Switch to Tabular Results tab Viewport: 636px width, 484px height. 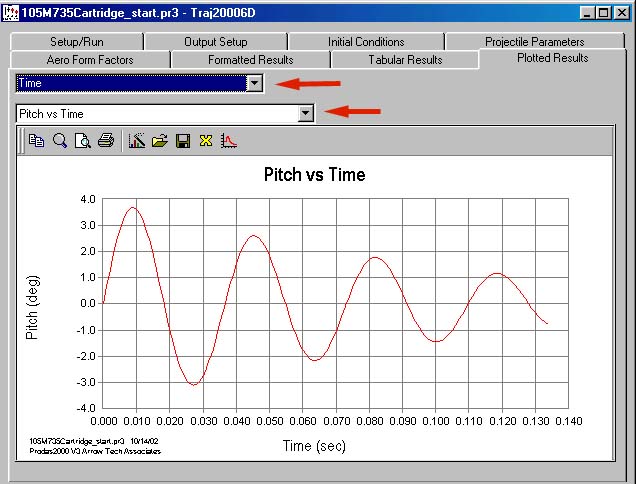click(x=405, y=60)
